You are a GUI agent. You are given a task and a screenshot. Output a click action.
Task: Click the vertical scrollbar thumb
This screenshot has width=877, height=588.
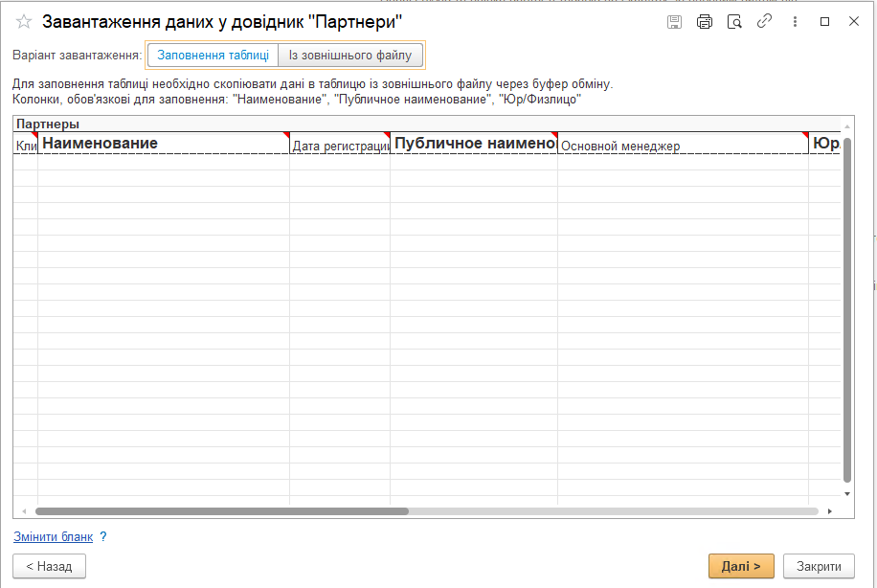tap(846, 309)
